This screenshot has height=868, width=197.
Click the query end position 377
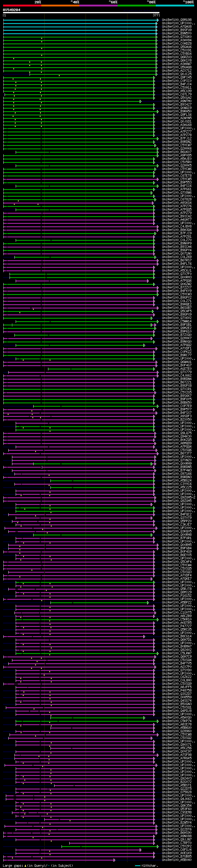click(155, 15)
